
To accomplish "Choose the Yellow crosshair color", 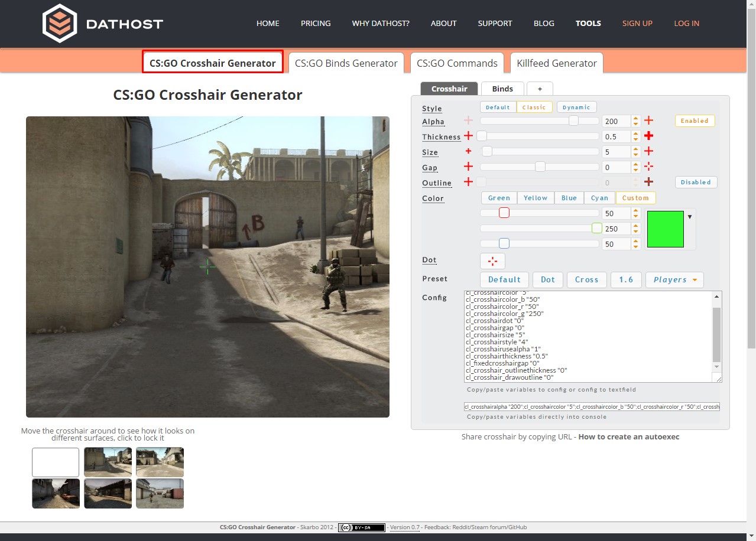I will (x=536, y=198).
